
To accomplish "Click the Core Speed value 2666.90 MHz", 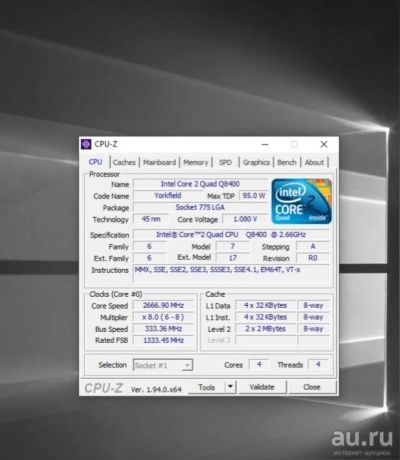I will tap(163, 305).
